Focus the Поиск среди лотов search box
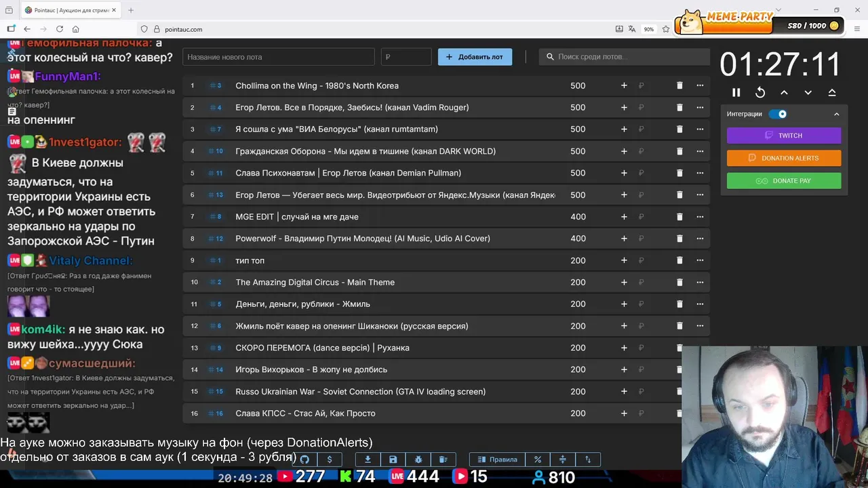The width and height of the screenshot is (868, 488). point(624,57)
